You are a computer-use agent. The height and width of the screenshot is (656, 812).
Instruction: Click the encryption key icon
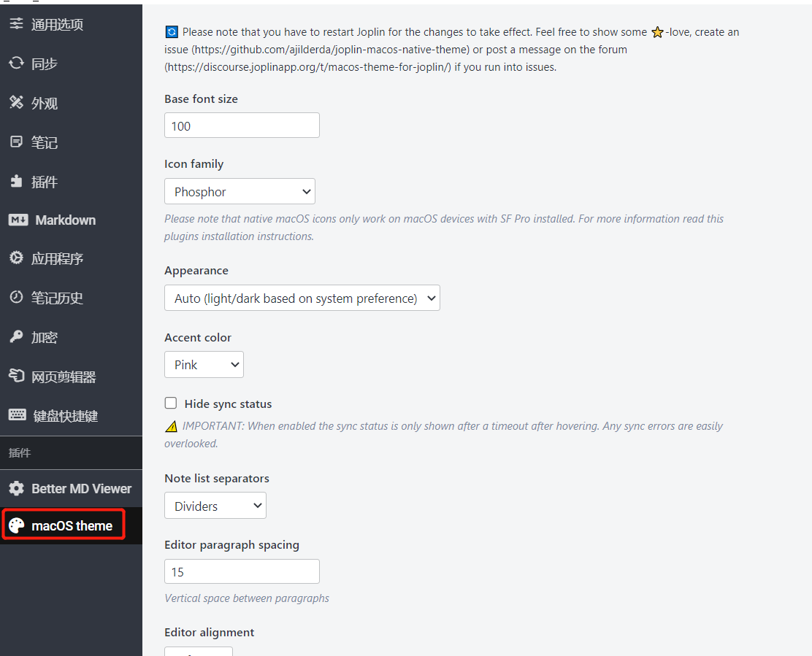16,337
